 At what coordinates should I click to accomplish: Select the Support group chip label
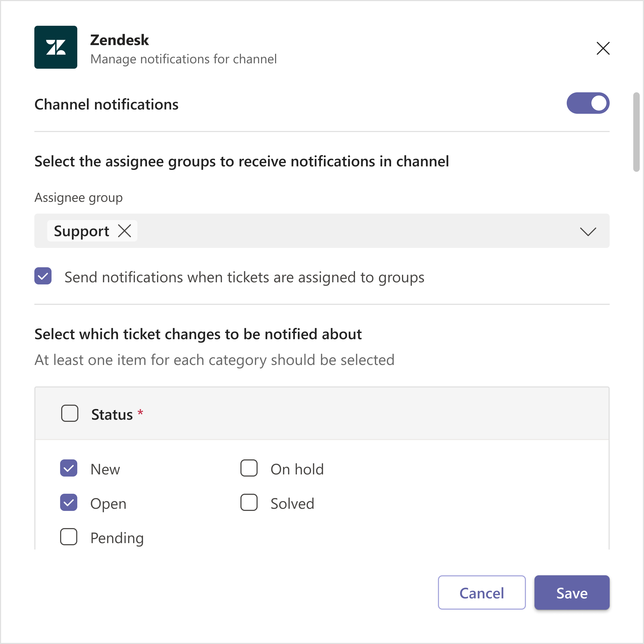[81, 231]
